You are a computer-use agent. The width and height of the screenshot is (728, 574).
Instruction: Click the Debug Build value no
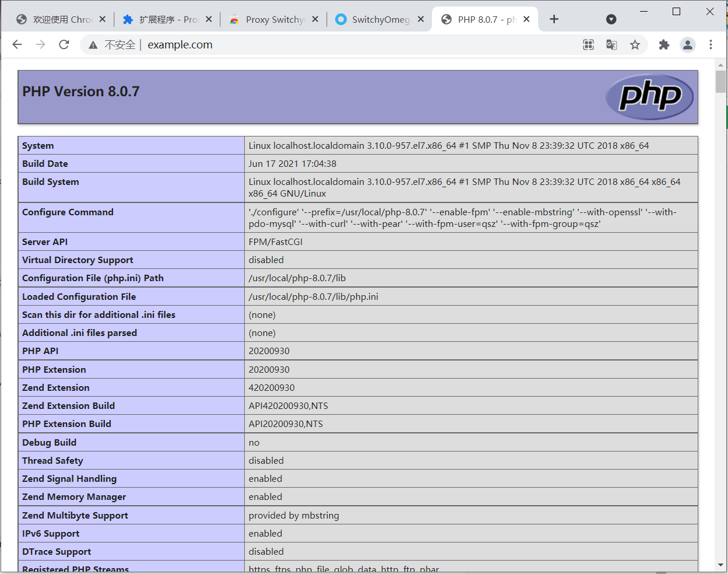254,443
